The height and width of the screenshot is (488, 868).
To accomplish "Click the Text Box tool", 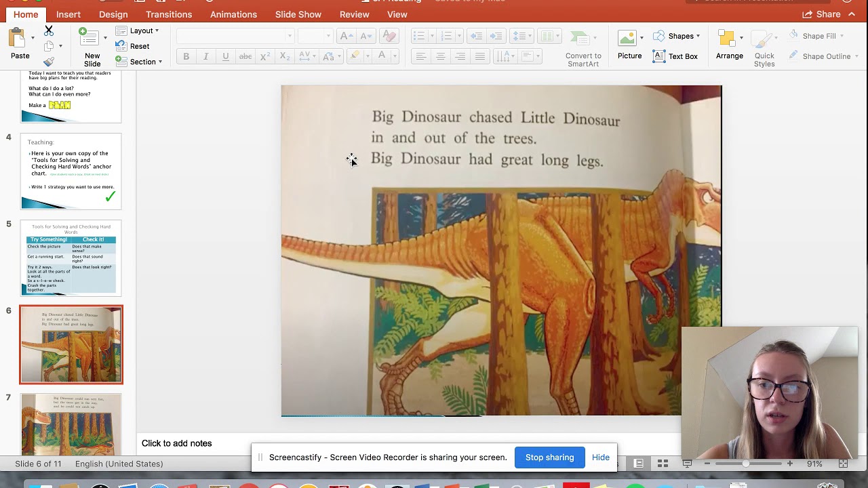I will pyautogui.click(x=675, y=56).
